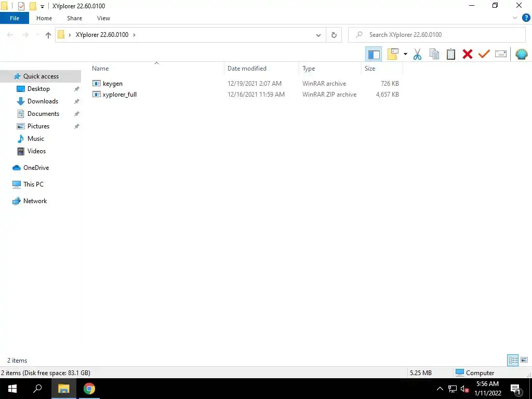
Task: Click the red X Delete icon
Action: click(x=467, y=54)
